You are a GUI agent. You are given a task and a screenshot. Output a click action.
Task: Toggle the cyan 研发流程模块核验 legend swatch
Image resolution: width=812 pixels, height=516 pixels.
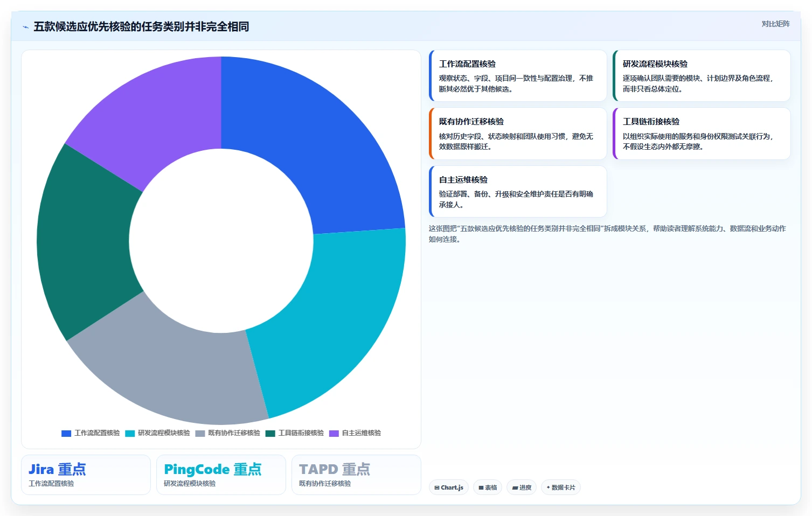pyautogui.click(x=130, y=433)
